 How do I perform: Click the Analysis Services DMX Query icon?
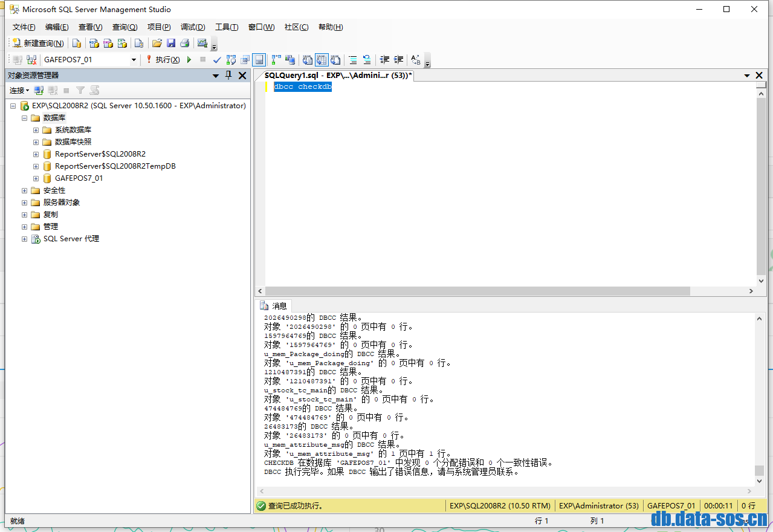[x=108, y=43]
